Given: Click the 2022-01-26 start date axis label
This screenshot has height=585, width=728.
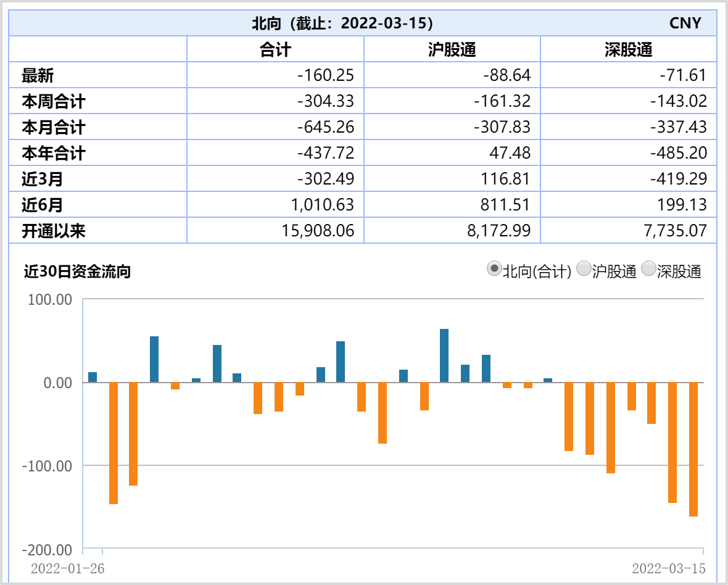Looking at the screenshot, I should (x=67, y=568).
